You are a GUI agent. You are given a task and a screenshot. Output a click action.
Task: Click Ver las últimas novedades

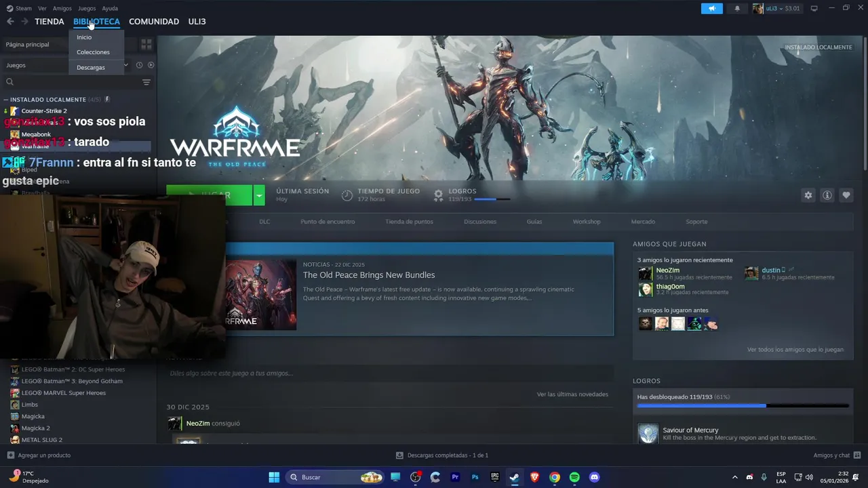click(x=572, y=394)
